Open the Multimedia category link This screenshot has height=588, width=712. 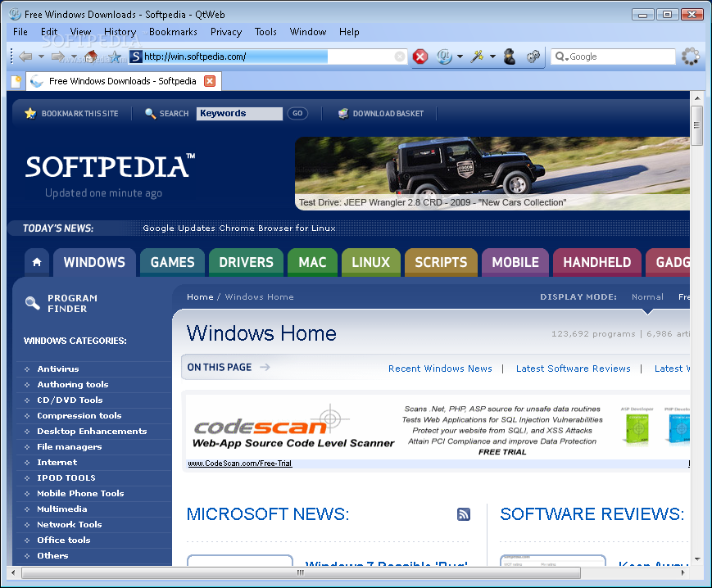pyautogui.click(x=62, y=509)
